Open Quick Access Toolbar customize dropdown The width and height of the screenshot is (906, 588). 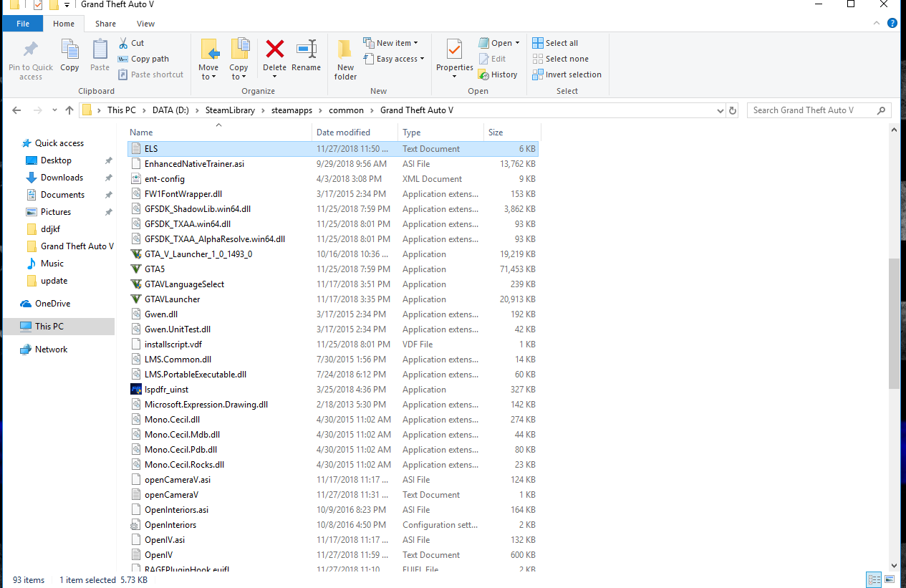click(x=67, y=5)
